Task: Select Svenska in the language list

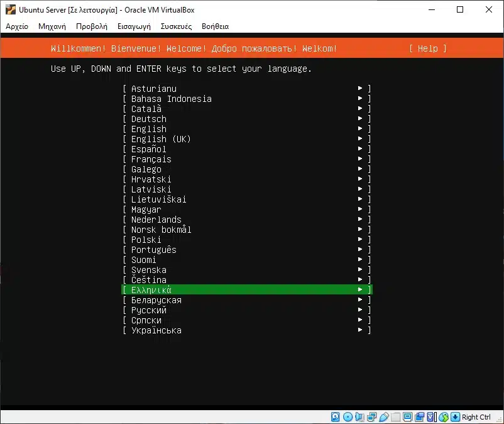Action: coord(247,270)
